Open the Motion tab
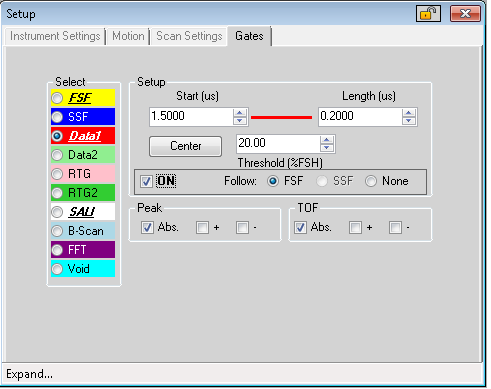491x389 pixels. 128,36
